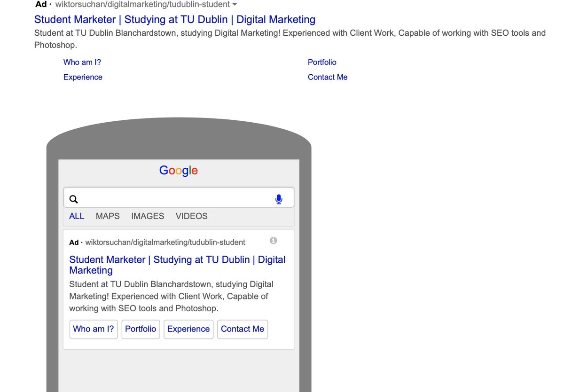Click the Google logo in mobile preview
The width and height of the screenshot is (564, 392).
(x=179, y=171)
